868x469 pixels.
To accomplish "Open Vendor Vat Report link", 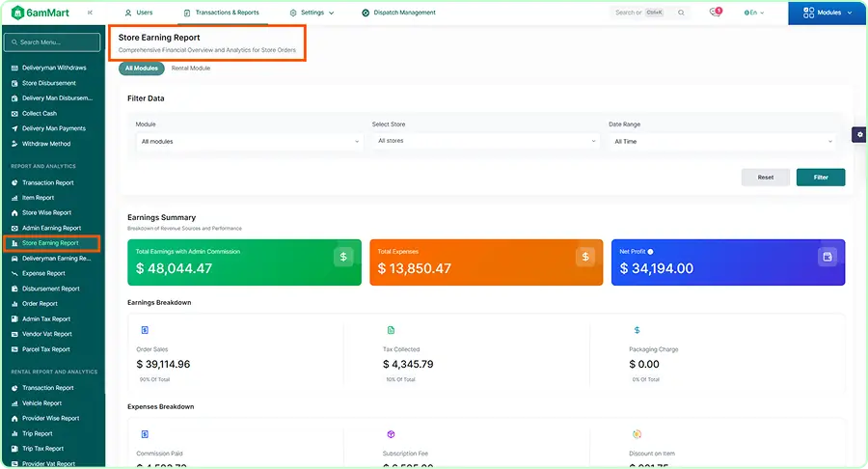I will (x=46, y=335).
